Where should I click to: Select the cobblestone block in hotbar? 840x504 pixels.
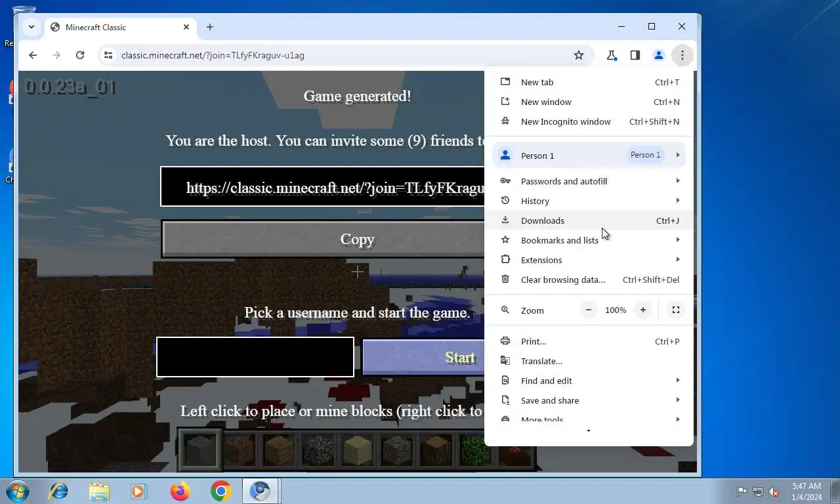click(x=318, y=450)
